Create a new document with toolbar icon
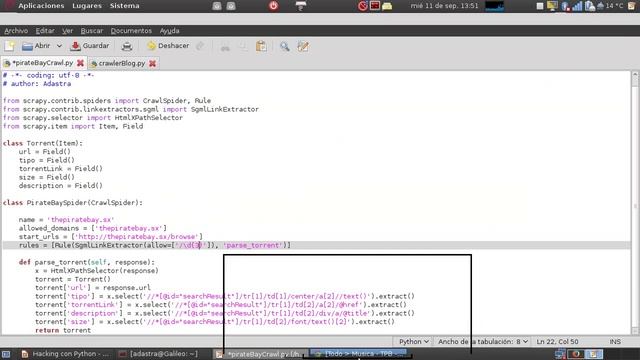Viewport: 640px width, 360px height. point(9,46)
